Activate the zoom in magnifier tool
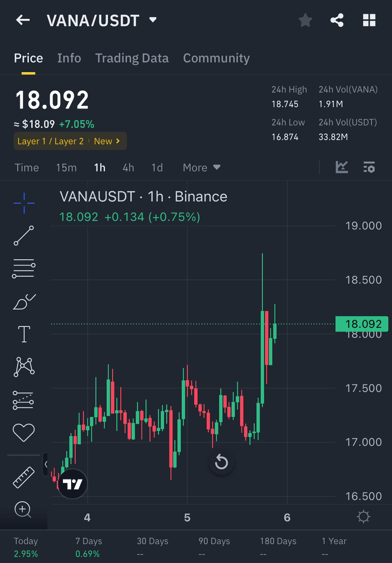The height and width of the screenshot is (563, 392). click(23, 509)
